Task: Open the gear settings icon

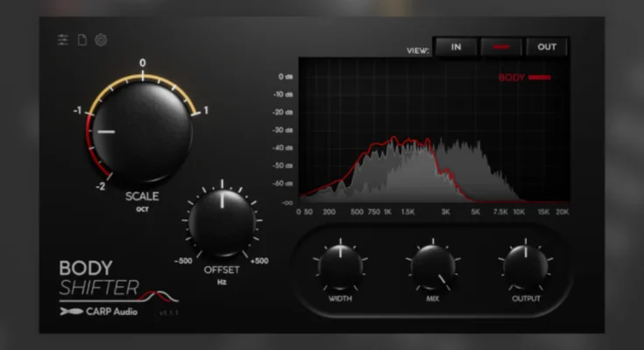Action: coord(101,40)
